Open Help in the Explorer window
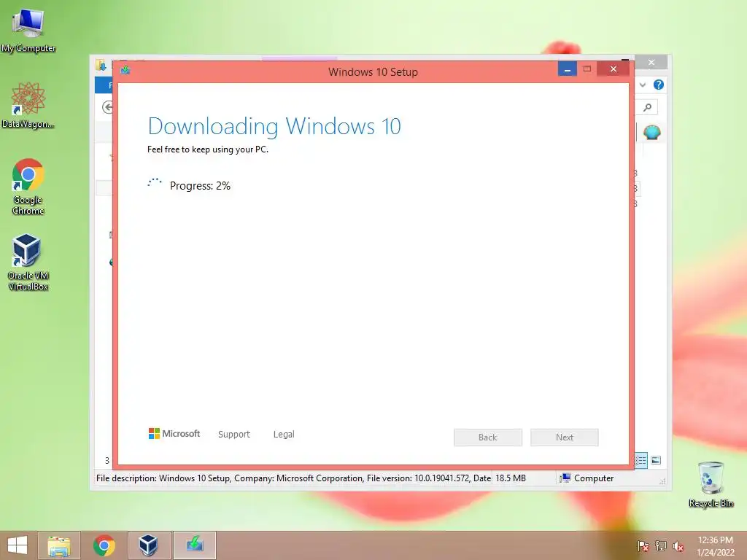Viewport: 747px width, 560px height. pos(659,85)
